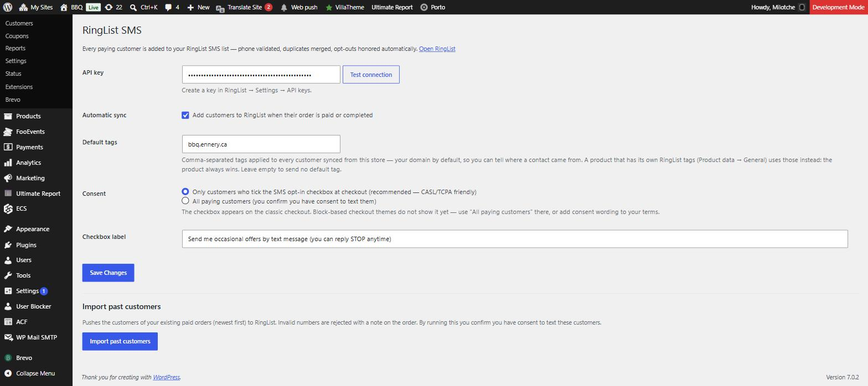Viewport: 868px width, 386px height.
Task: Click the WordPress logo icon
Action: [8, 7]
